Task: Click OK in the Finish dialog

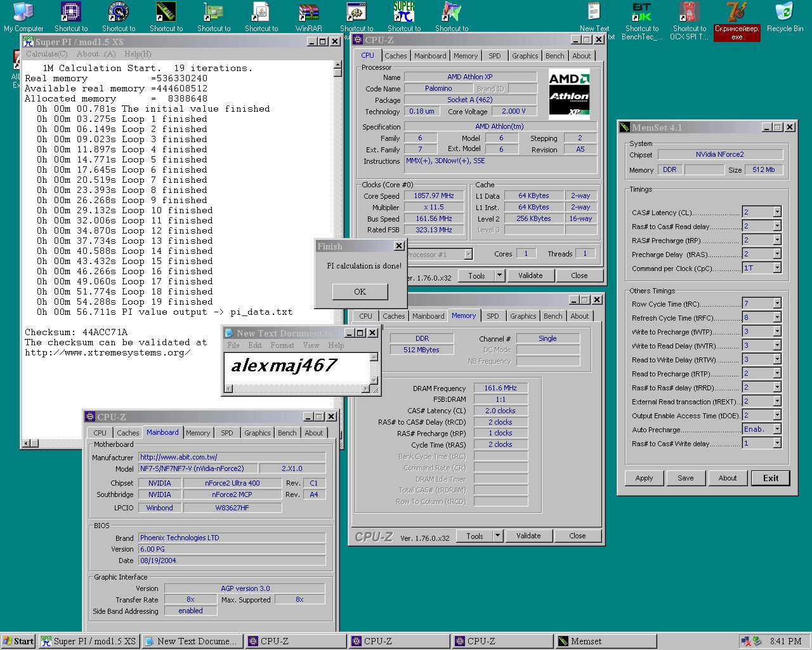Action: pos(360,291)
